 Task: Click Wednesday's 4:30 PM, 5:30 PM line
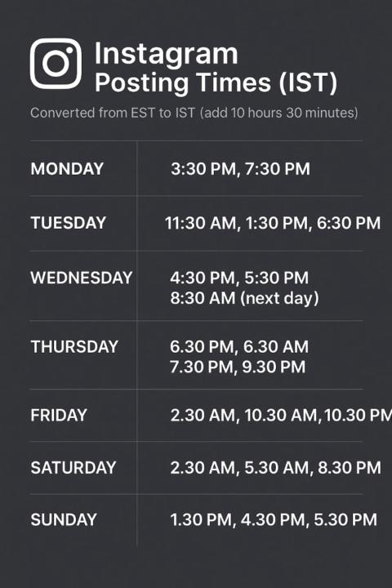pos(239,278)
